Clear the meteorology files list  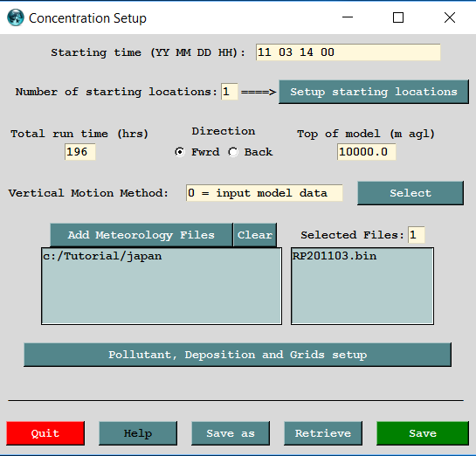(255, 235)
